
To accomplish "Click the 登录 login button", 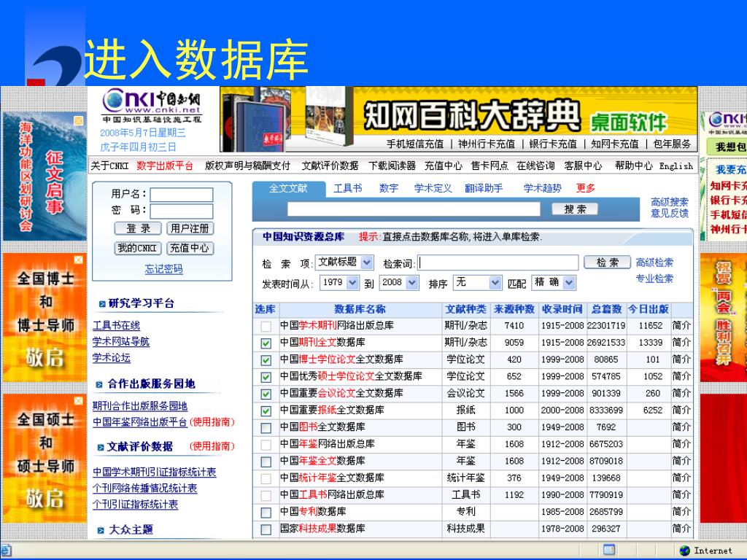I will pyautogui.click(x=138, y=228).
